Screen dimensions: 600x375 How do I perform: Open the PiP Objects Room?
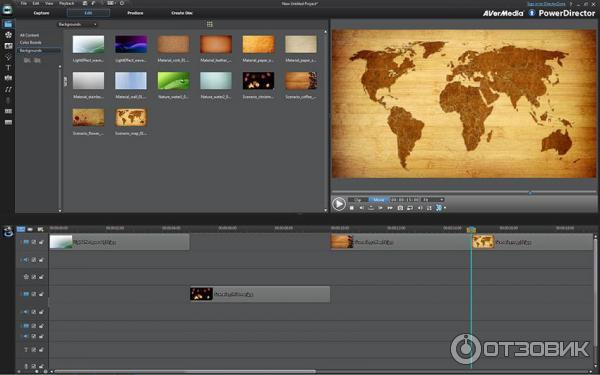click(x=8, y=46)
